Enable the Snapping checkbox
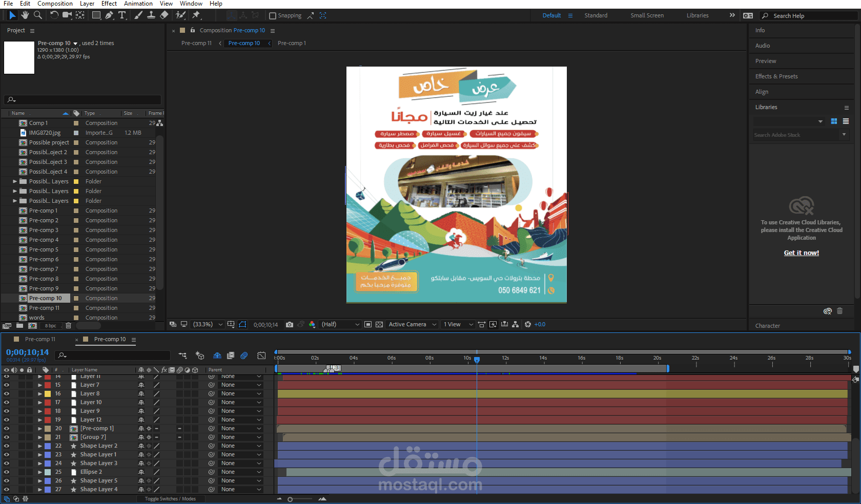The height and width of the screenshot is (504, 861). [273, 16]
